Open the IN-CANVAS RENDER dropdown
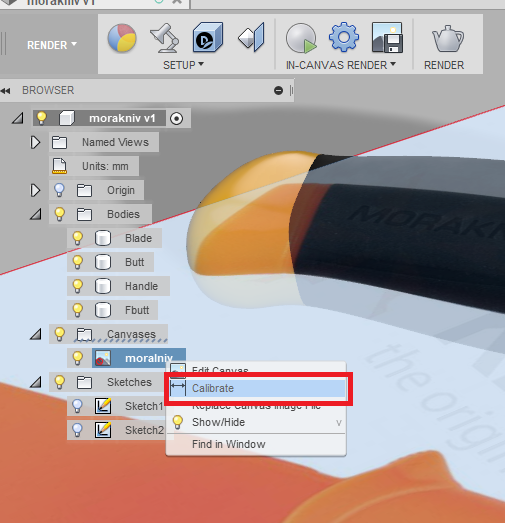 click(x=341, y=65)
